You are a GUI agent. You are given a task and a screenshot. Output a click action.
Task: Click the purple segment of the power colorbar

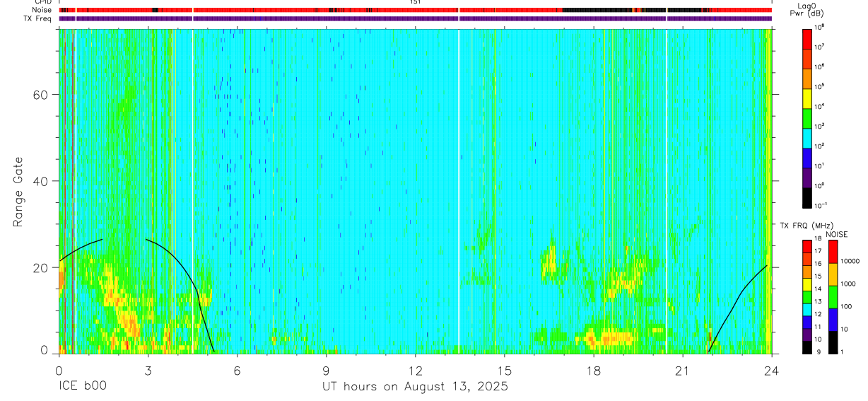coord(807,177)
